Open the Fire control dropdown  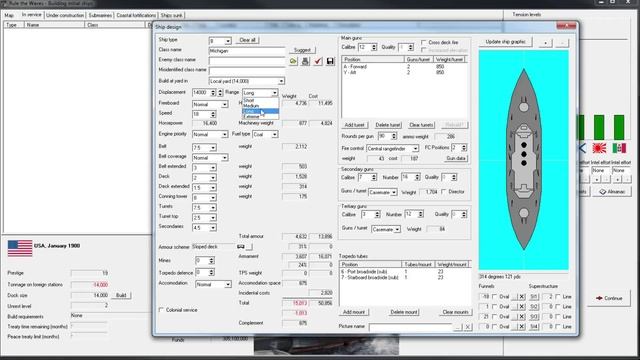pos(415,149)
